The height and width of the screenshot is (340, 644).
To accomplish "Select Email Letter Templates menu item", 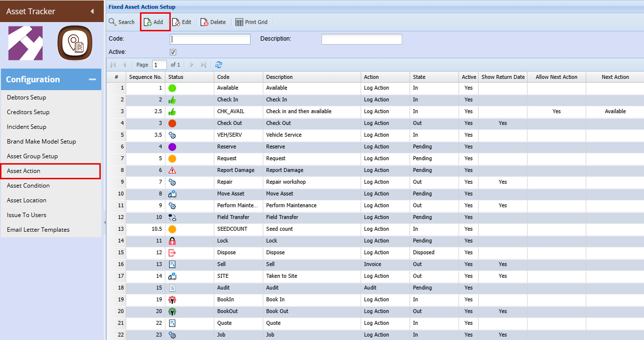I will (x=38, y=230).
